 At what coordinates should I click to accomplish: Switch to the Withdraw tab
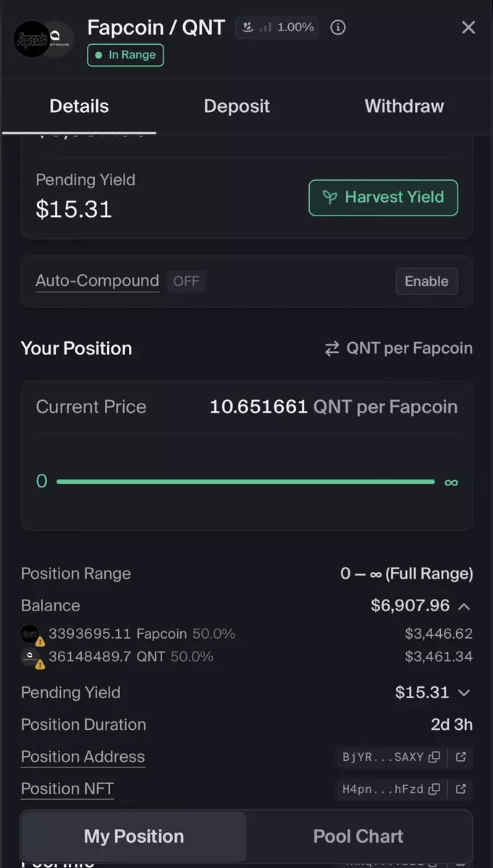click(404, 106)
